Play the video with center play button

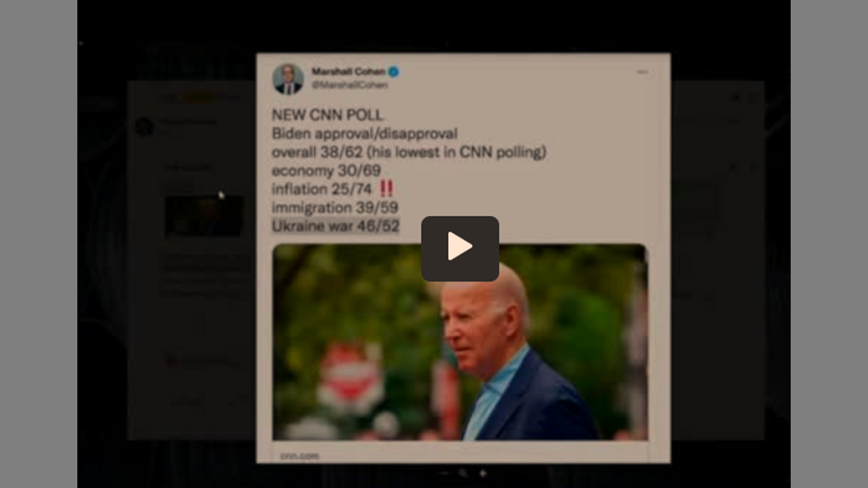460,248
